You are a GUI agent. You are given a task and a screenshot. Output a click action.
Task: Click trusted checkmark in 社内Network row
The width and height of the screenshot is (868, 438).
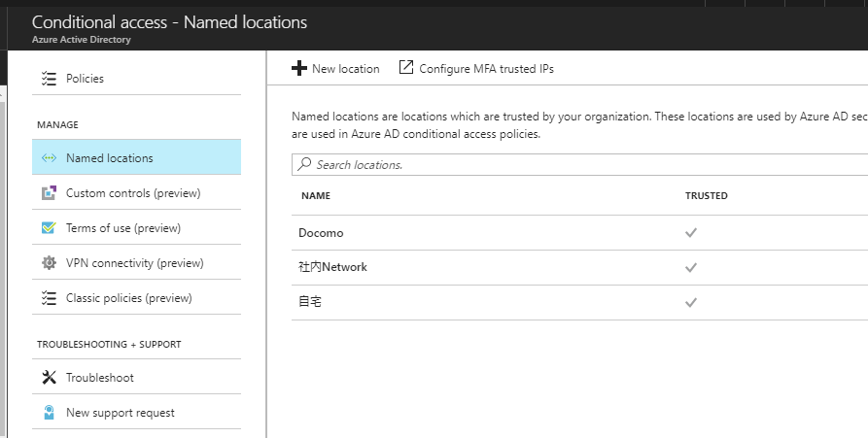click(691, 268)
